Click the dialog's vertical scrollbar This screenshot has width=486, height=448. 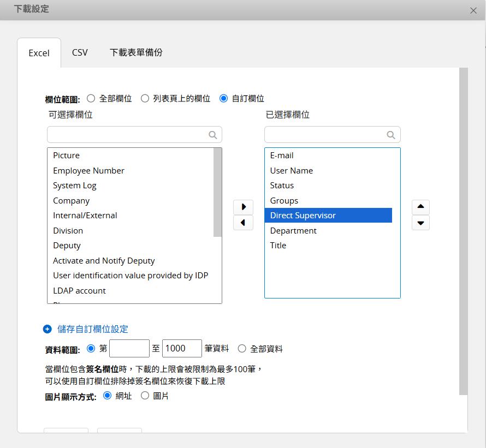[x=464, y=231]
